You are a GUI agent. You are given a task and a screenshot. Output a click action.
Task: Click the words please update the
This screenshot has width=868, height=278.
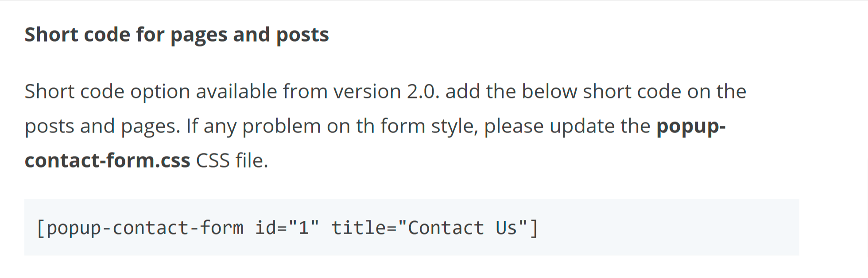pyautogui.click(x=567, y=126)
